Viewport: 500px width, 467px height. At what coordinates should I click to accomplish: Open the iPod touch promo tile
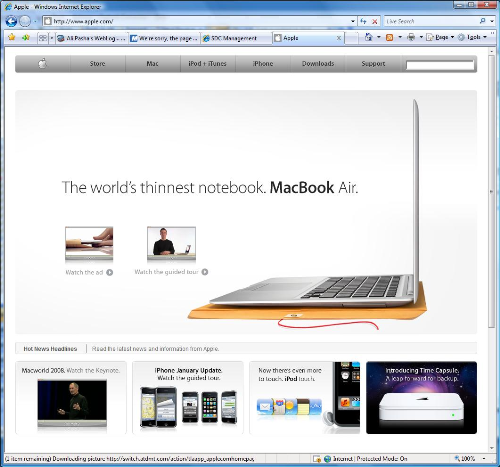coord(305,397)
